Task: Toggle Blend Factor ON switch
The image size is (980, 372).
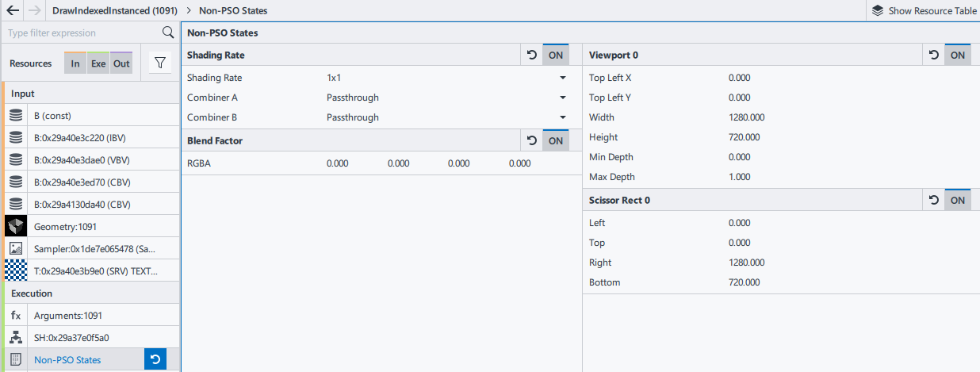Action: (556, 140)
